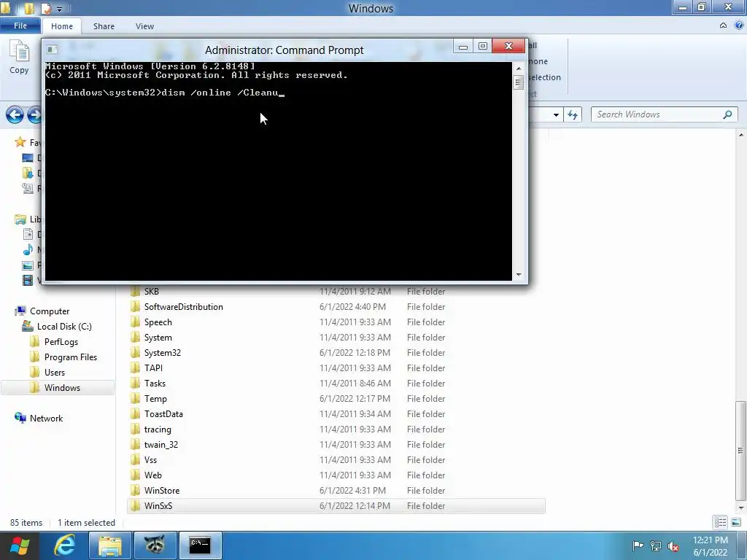Open Command Prompt system menu icon

coord(53,49)
